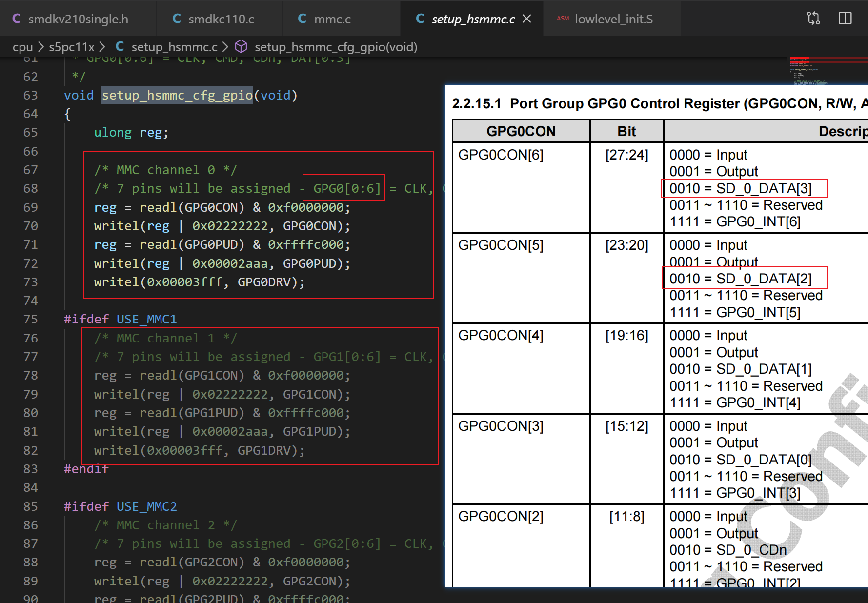Click ASM icon on lowlevel_init.S tab
868x603 pixels.
(x=563, y=19)
